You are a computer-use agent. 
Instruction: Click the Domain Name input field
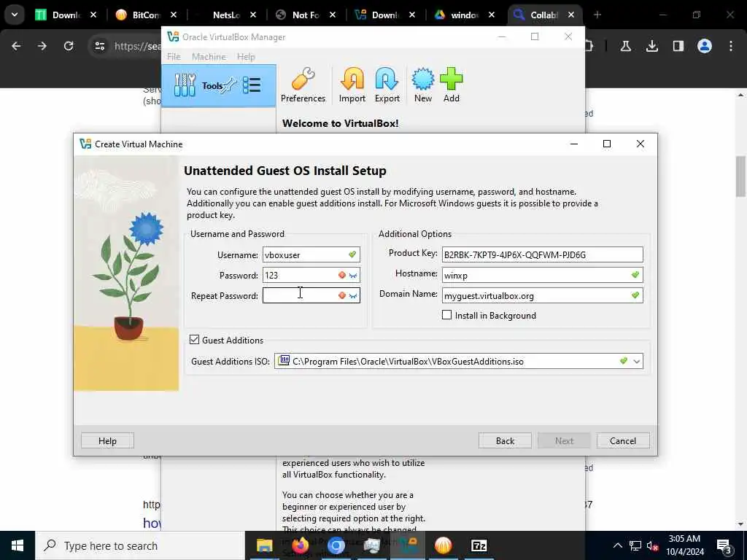pyautogui.click(x=542, y=296)
